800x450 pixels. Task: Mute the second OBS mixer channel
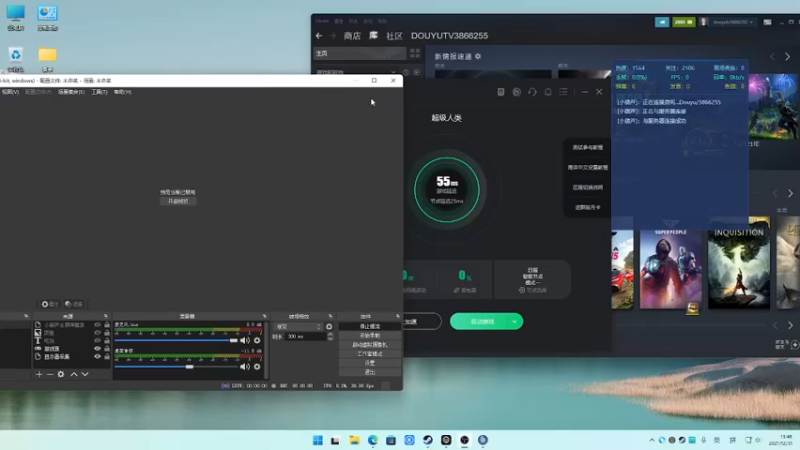pyautogui.click(x=245, y=366)
